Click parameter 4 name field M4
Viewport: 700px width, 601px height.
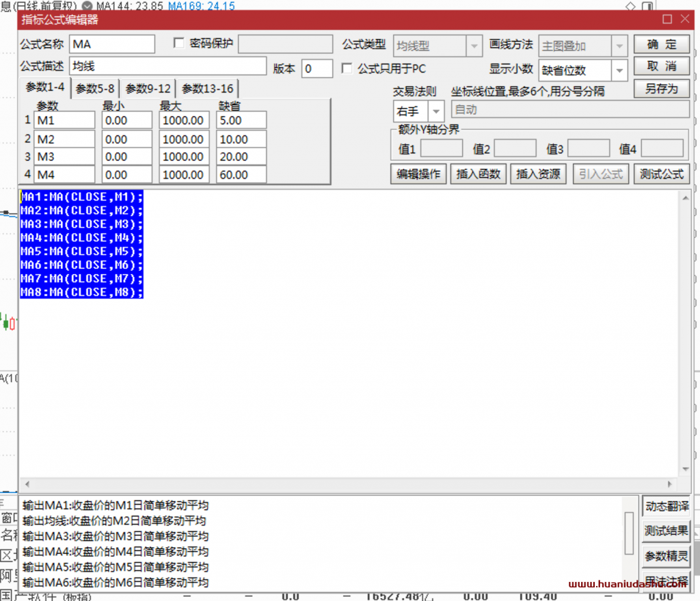64,174
